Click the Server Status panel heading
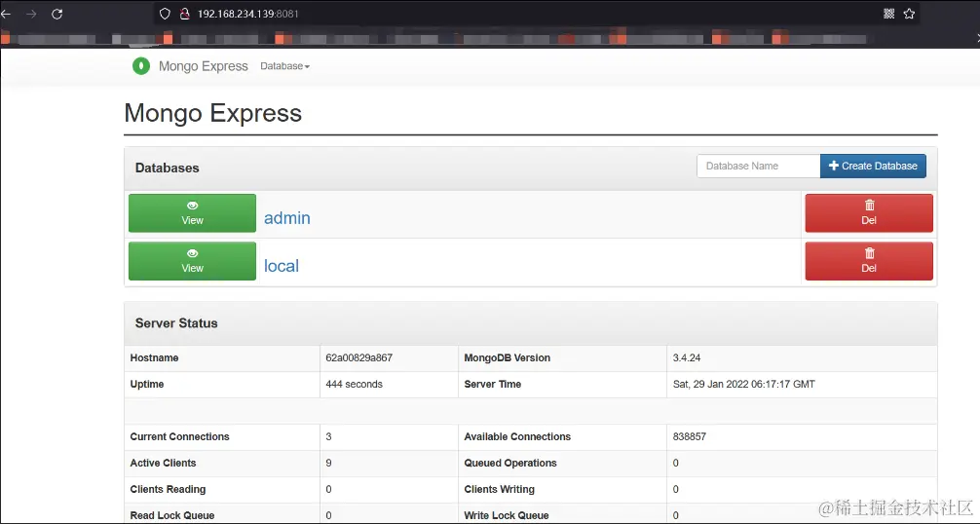 pos(176,323)
